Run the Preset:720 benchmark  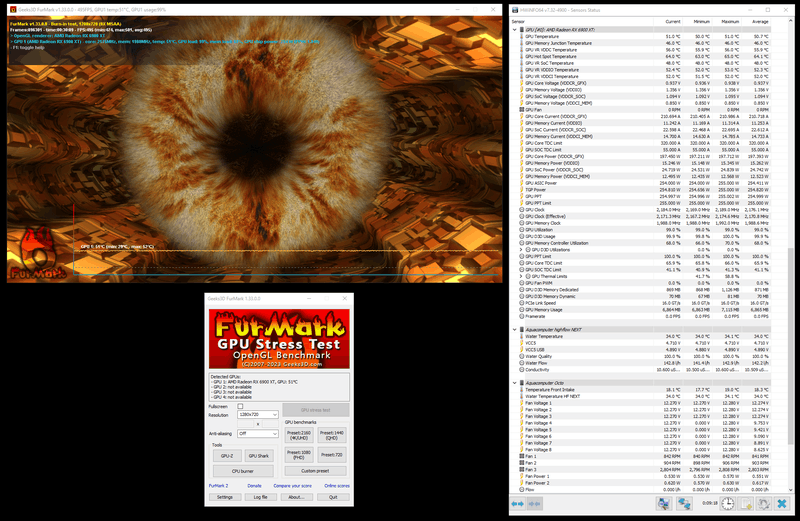[x=332, y=455]
